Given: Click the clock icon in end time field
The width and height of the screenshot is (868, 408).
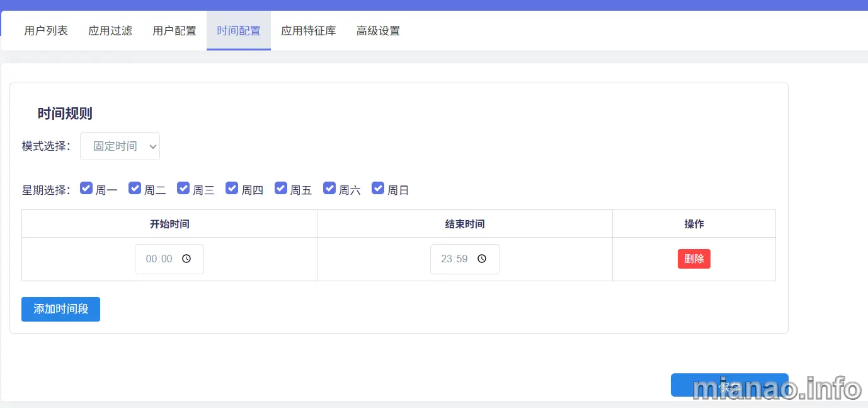Looking at the screenshot, I should coord(482,259).
